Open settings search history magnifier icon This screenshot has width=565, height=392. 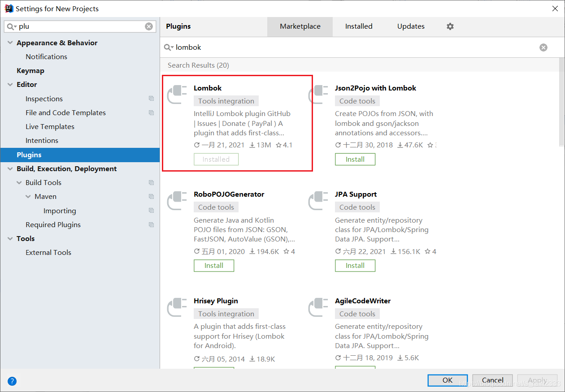click(12, 26)
